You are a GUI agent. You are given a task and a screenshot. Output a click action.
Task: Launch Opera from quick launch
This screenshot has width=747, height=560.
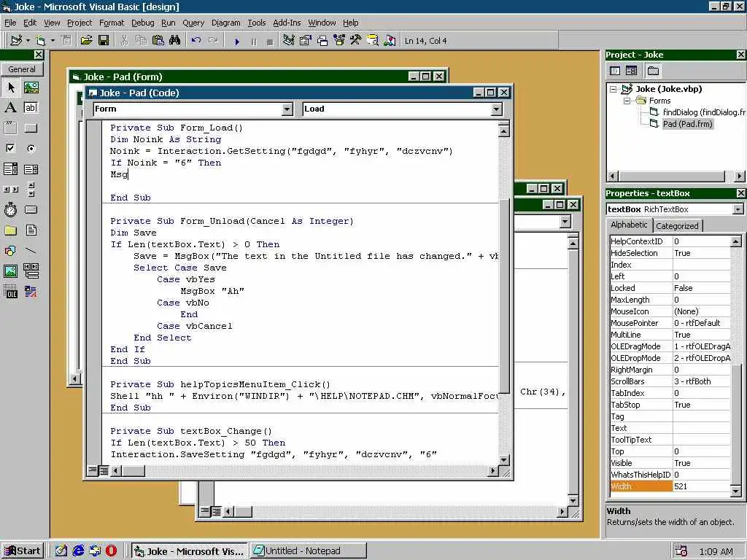click(112, 551)
